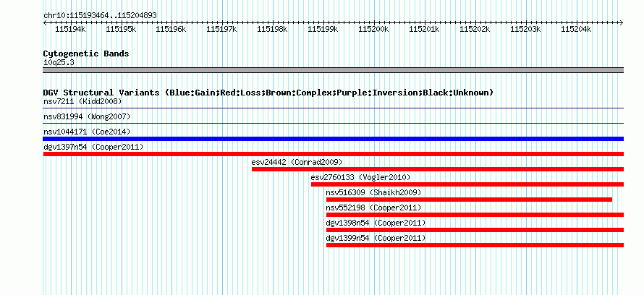Click the right arrowhead of the ruler
Image resolution: width=644 pixels, height=295 pixels.
point(622,22)
